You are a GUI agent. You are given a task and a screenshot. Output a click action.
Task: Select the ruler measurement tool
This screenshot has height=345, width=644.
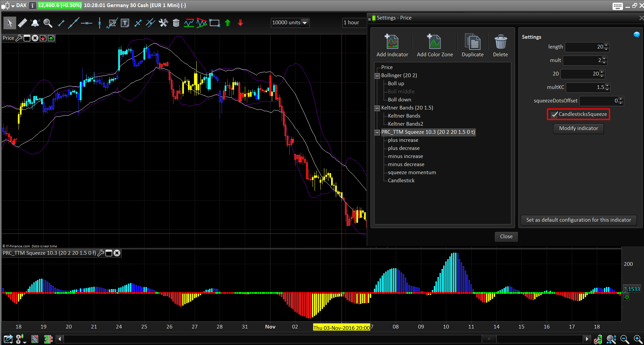(x=22, y=23)
